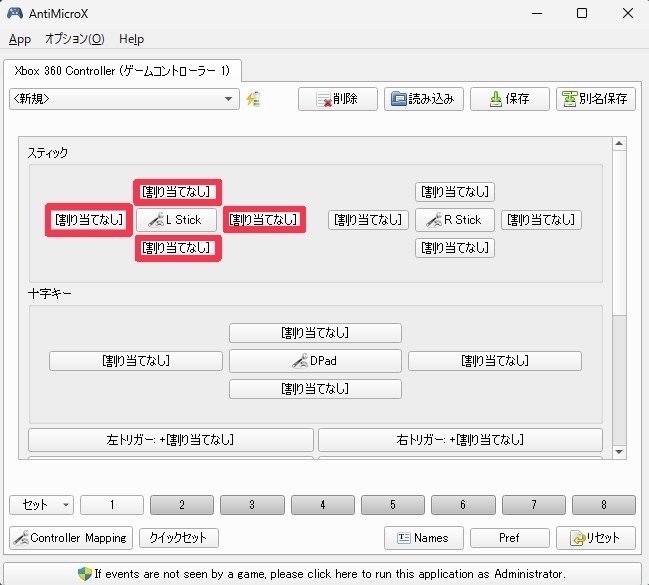Screen dimensions: 649x585
Task: Open the App menu
Action: coord(20,39)
